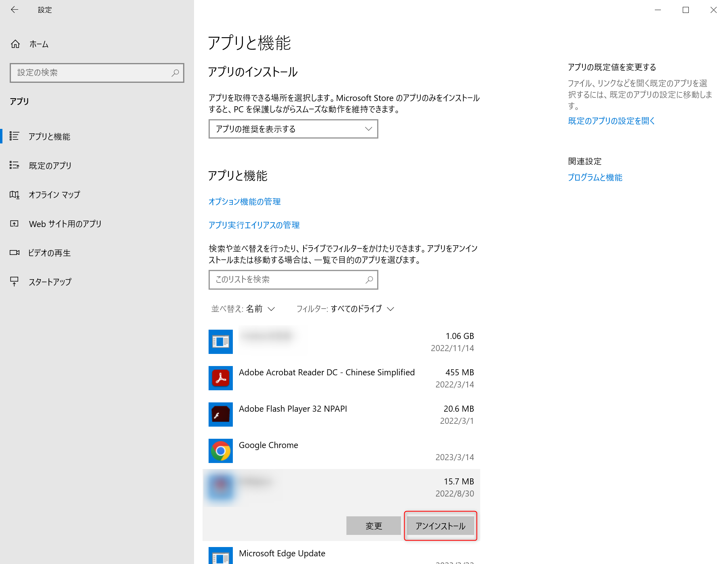Click the 1.06 GB size value
This screenshot has width=728, height=564.
point(460,336)
